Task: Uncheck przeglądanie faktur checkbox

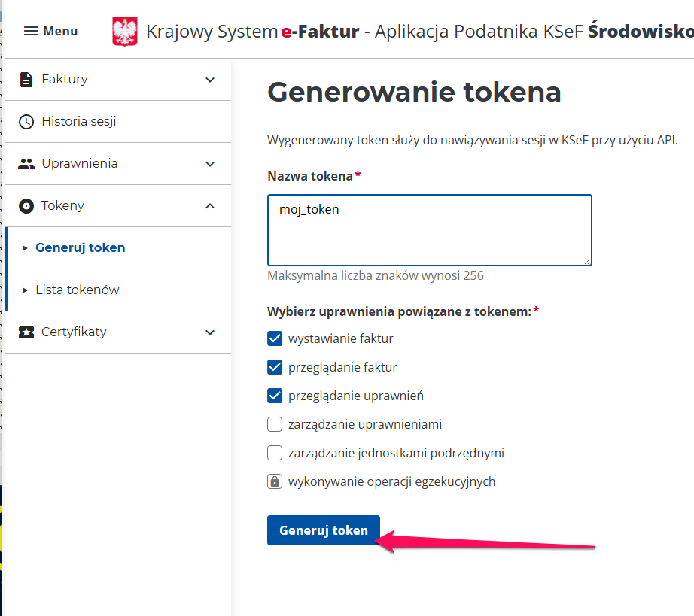Action: tap(274, 367)
